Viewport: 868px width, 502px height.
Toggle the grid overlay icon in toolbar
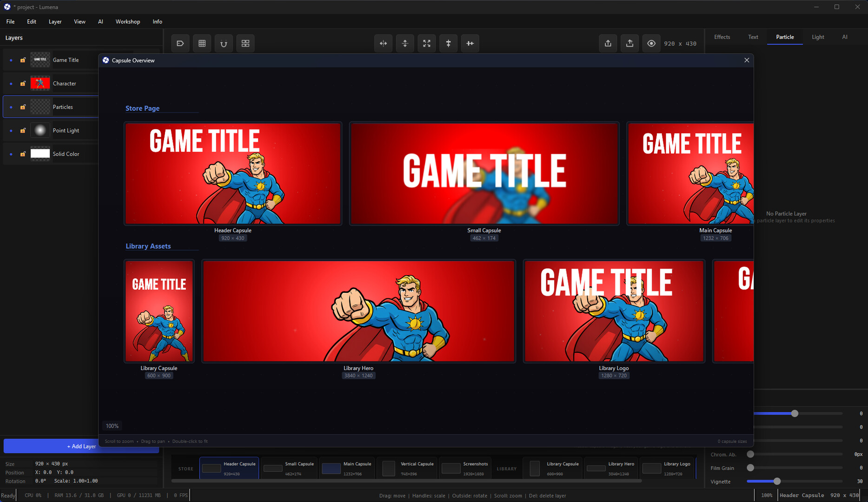[x=202, y=43]
